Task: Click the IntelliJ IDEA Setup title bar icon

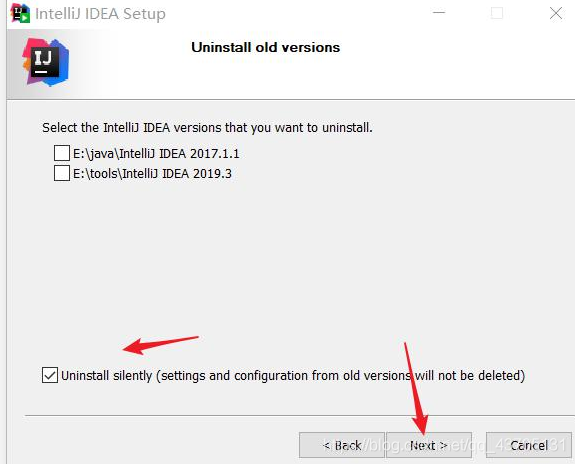Action: coord(20,13)
